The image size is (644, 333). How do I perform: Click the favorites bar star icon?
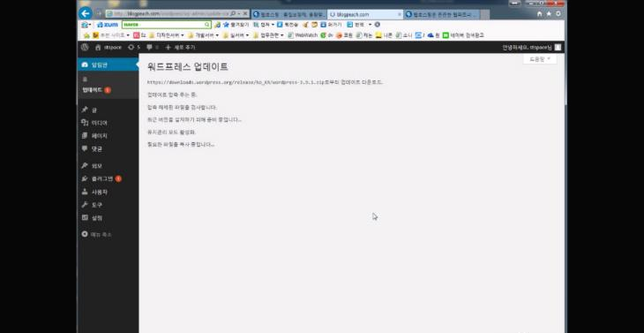(x=86, y=35)
